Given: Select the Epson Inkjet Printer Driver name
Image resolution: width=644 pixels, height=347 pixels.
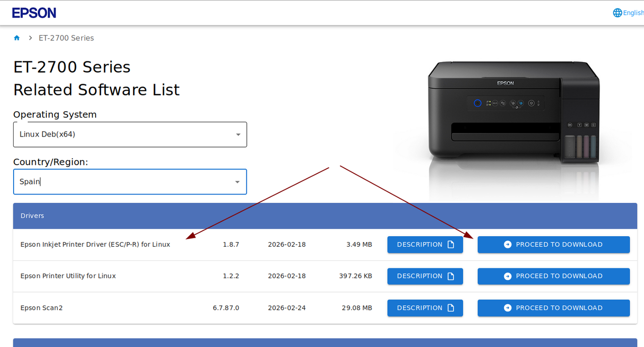Looking at the screenshot, I should [95, 244].
